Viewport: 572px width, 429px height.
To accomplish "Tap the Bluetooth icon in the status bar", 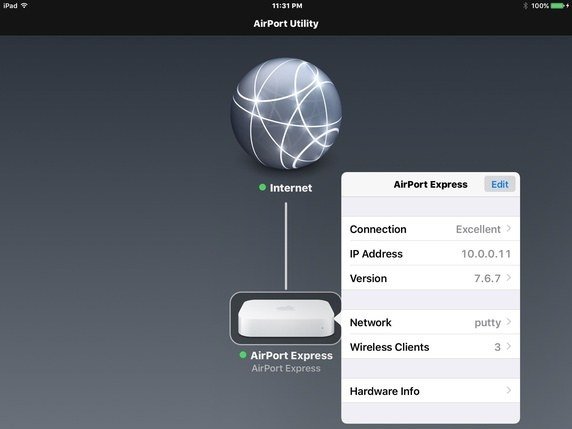I will click(x=525, y=6).
